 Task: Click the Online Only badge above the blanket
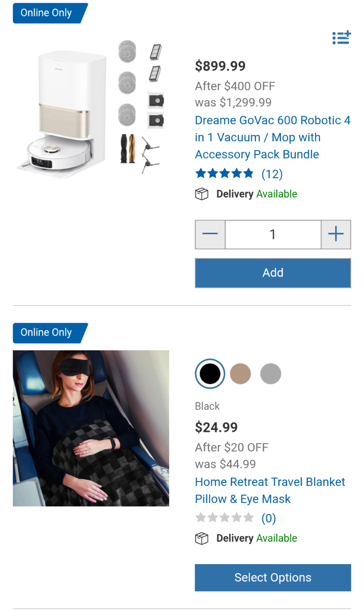(x=50, y=333)
